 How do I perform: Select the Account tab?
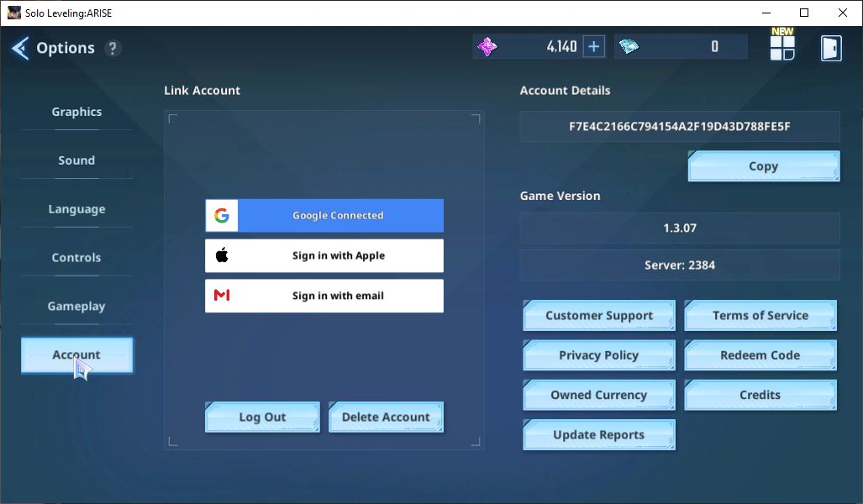[76, 354]
